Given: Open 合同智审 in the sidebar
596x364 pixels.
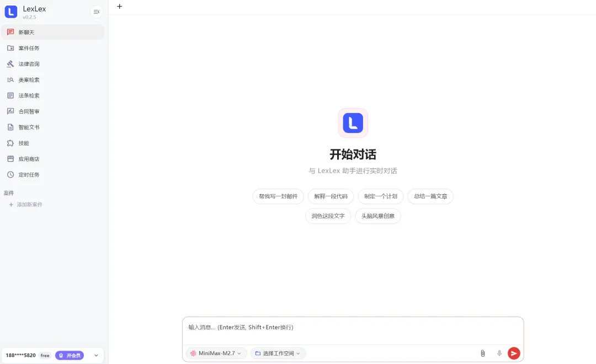Looking at the screenshot, I should coord(53,111).
